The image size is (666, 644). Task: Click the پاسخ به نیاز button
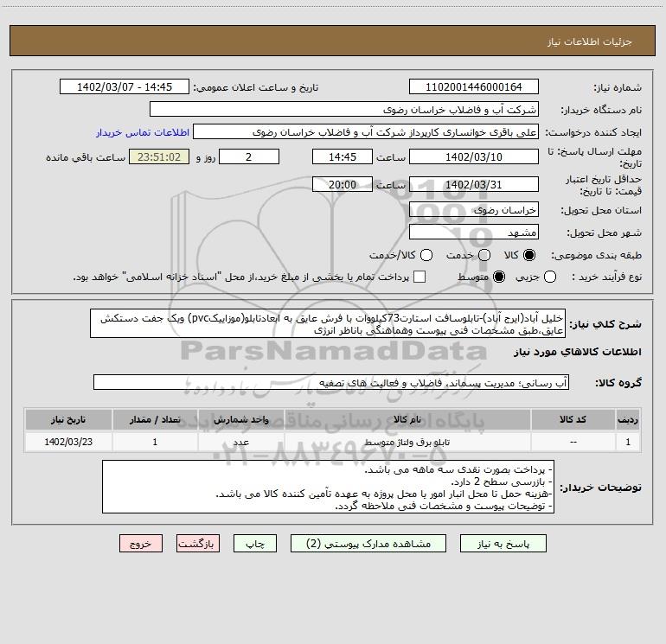tap(503, 544)
